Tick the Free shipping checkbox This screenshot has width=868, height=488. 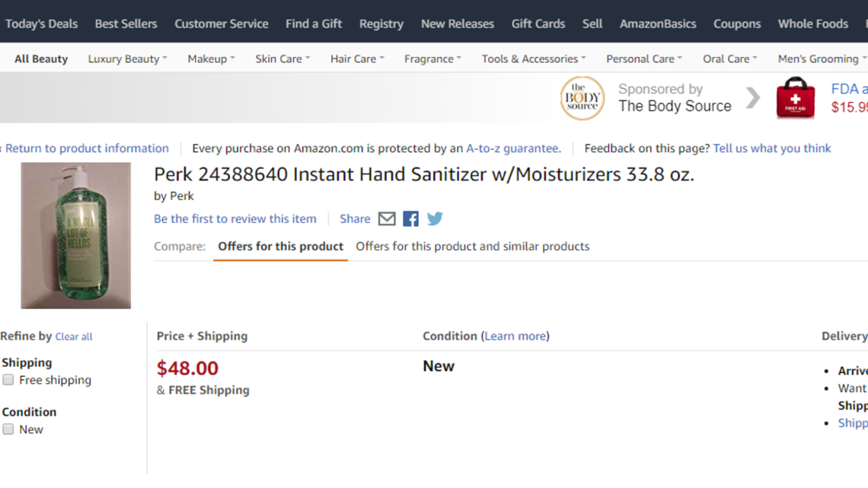[x=8, y=380]
